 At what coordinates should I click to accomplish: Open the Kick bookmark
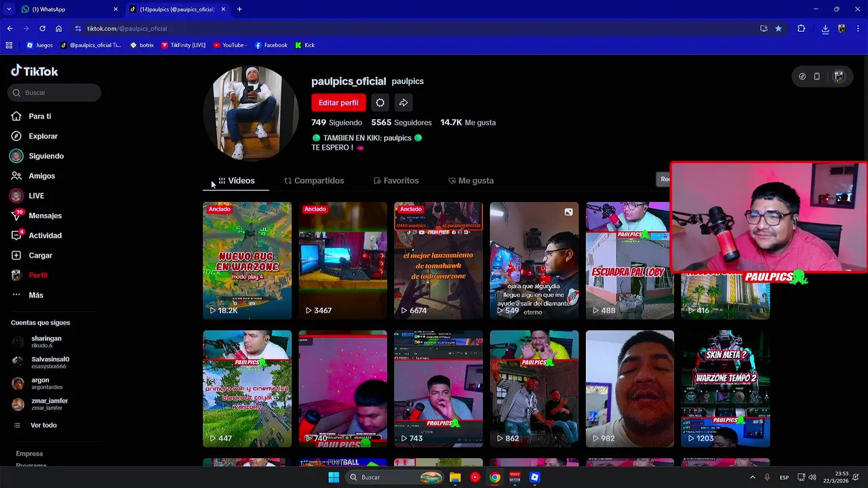point(304,45)
